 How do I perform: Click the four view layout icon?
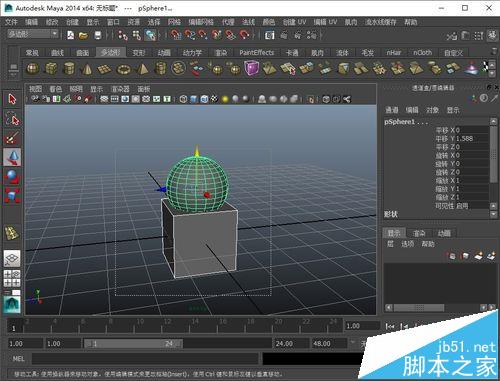12,278
